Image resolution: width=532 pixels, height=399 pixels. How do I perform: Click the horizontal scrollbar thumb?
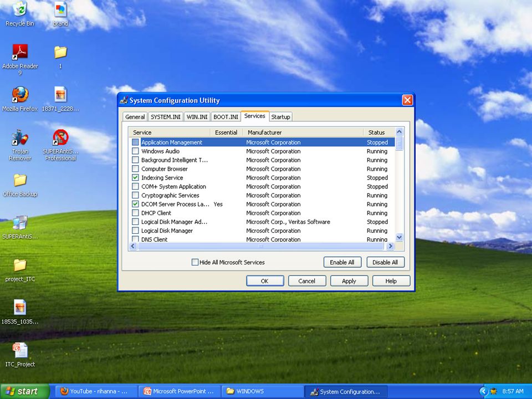(261, 246)
